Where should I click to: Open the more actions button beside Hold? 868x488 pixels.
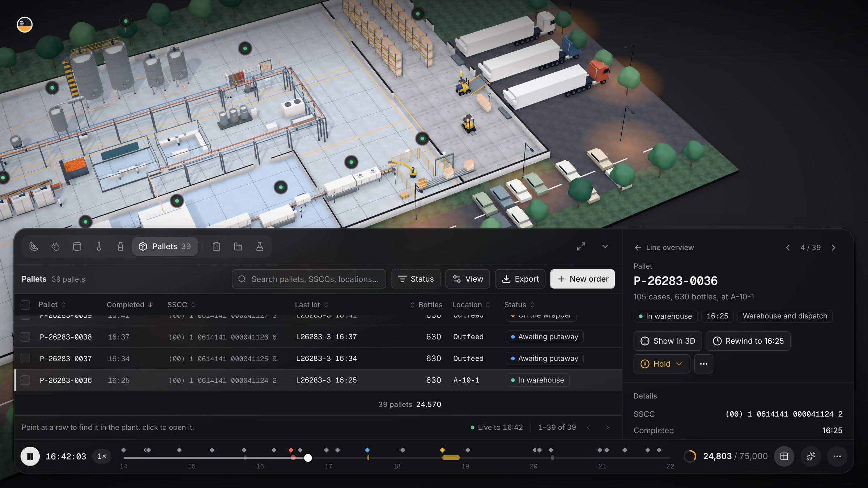point(703,364)
